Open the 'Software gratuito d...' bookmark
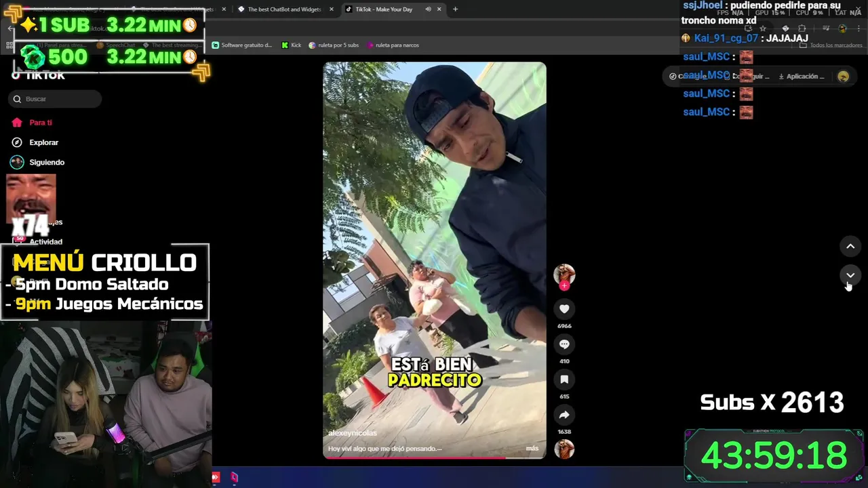This screenshot has height=488, width=868. pos(242,45)
